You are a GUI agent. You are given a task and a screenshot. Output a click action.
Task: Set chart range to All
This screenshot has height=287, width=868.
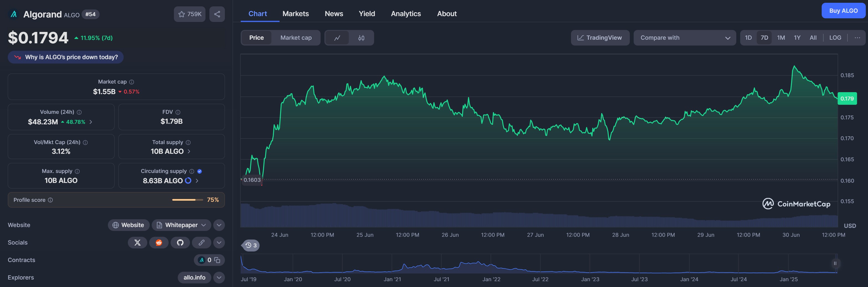[813, 38]
